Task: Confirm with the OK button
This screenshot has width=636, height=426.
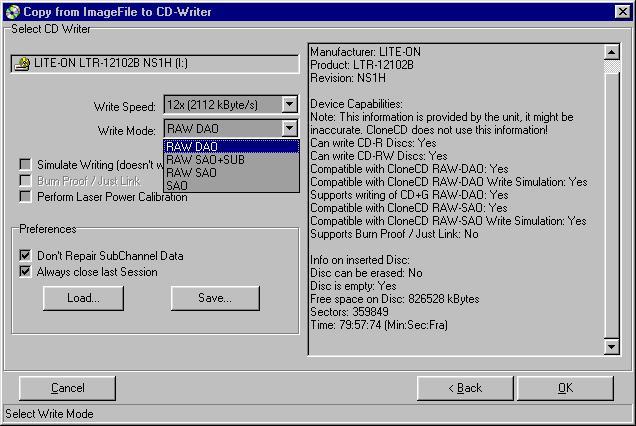Action: [x=565, y=388]
